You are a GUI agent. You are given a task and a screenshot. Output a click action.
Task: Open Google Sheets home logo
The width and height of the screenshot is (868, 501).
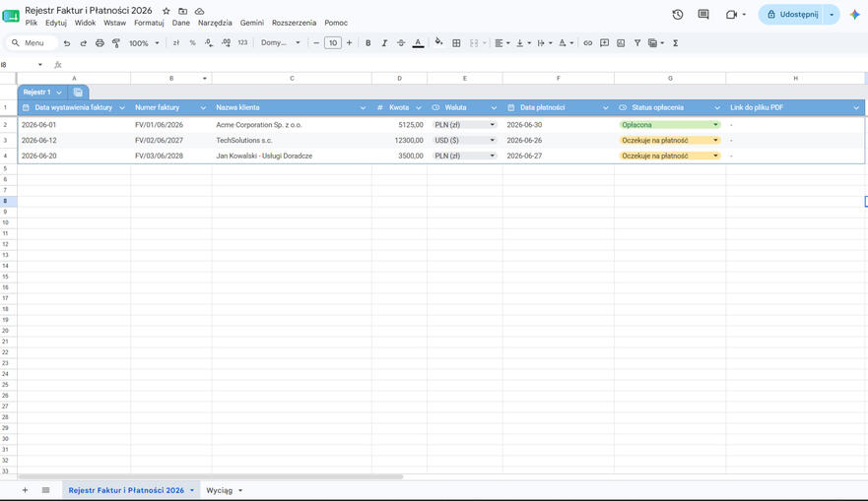[x=11, y=16]
